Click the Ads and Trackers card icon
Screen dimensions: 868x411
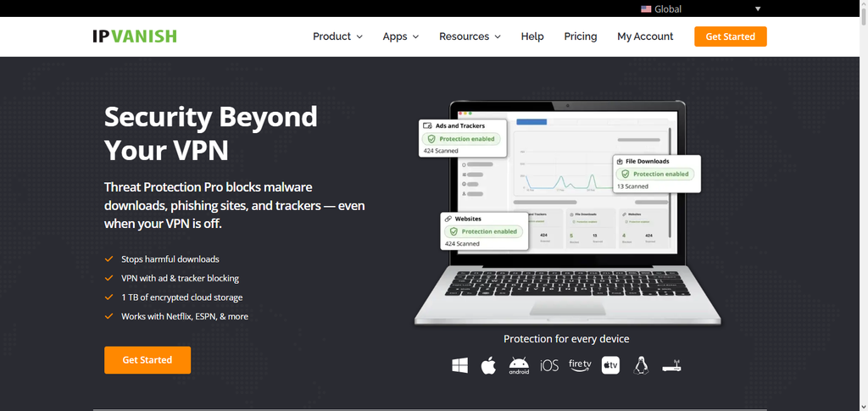click(x=428, y=126)
